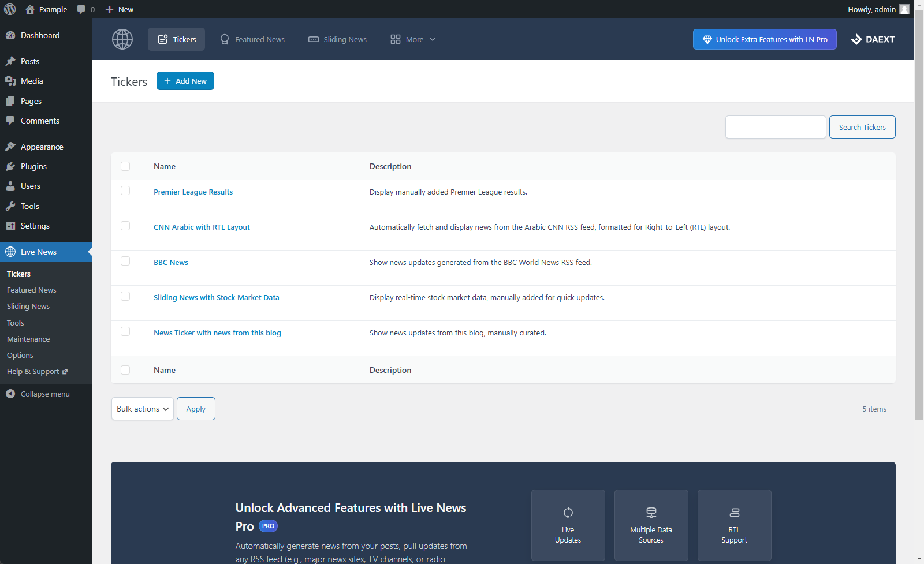Screen dimensions: 924x564
Task: Open Tools in Live News submenu
Action: (x=16, y=323)
